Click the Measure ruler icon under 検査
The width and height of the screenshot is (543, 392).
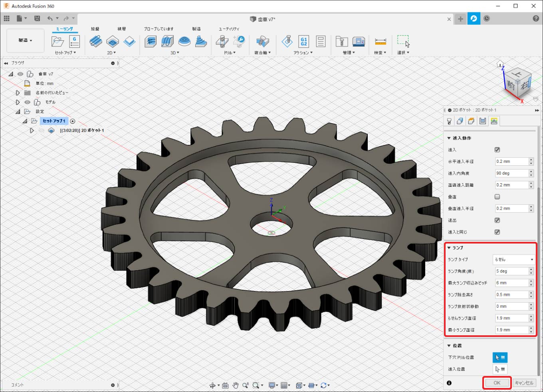[380, 42]
